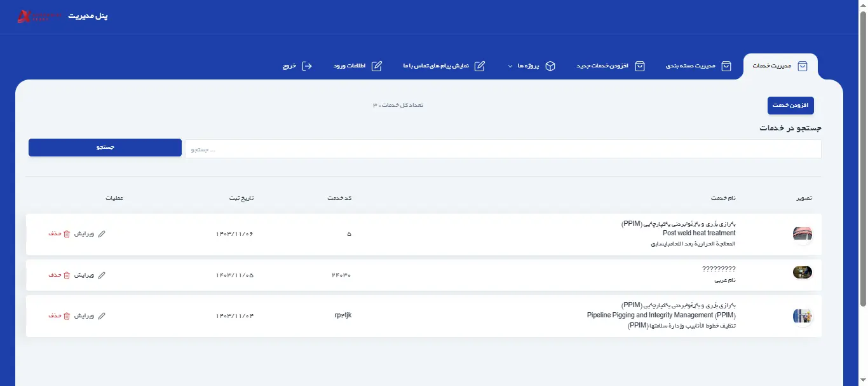Click the logout icon beside خروج
Viewport: 868px width, 386px height.
point(307,66)
